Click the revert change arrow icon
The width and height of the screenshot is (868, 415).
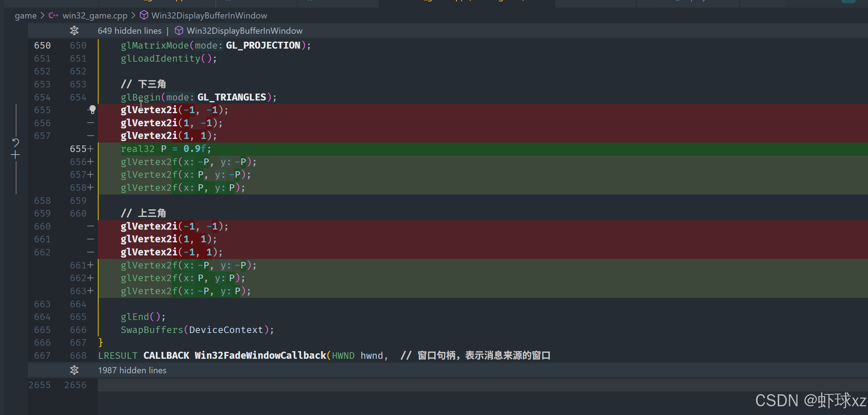pyautogui.click(x=15, y=142)
